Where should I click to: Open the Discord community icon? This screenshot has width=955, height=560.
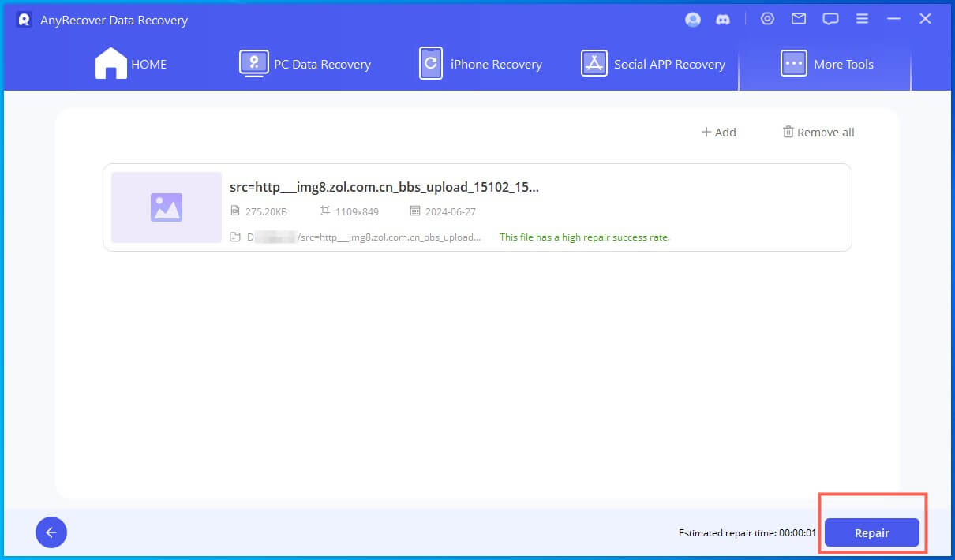723,20
